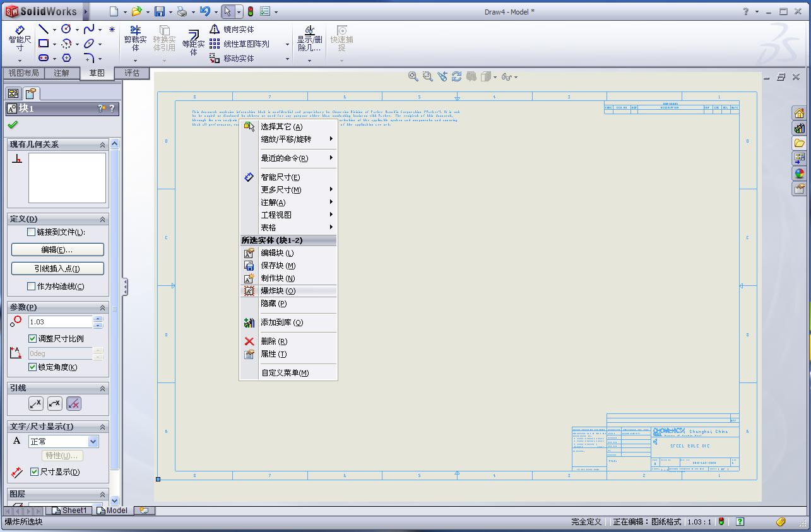Click the Zoom to Fit icon
Viewport: 811px width, 532px height.
[x=413, y=76]
